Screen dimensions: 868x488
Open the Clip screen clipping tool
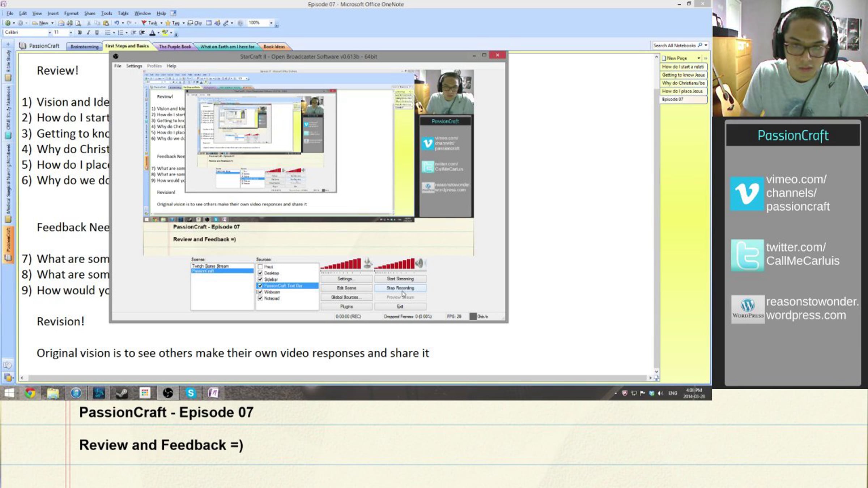195,23
